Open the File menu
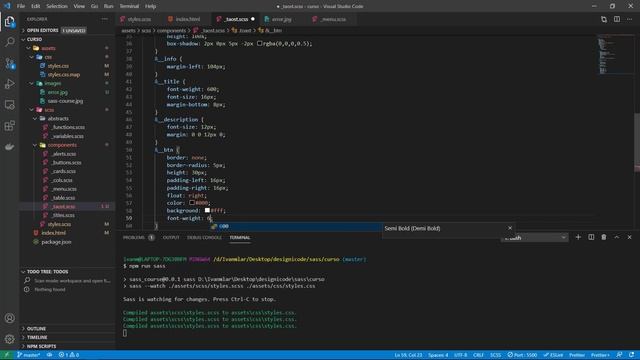 click(x=21, y=6)
